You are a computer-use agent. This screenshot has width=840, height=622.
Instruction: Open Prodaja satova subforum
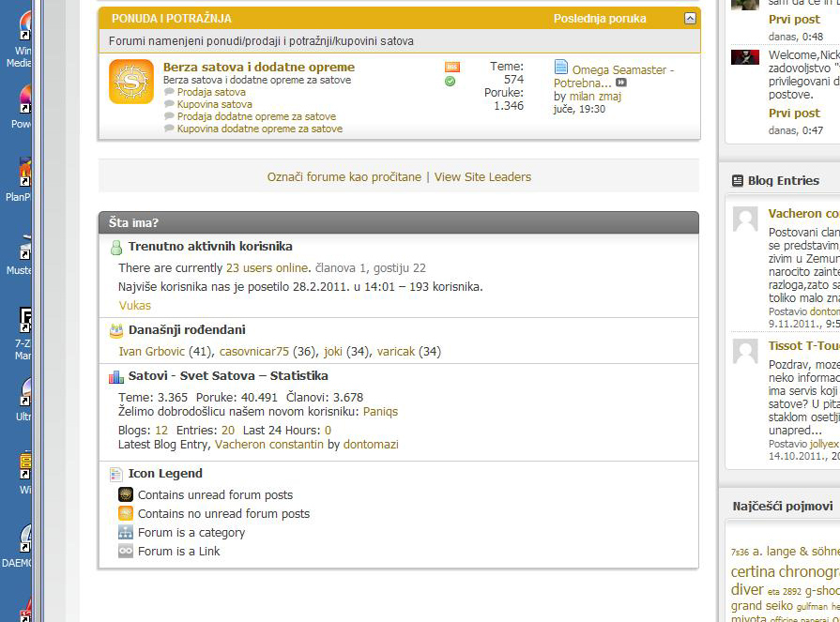(x=211, y=92)
